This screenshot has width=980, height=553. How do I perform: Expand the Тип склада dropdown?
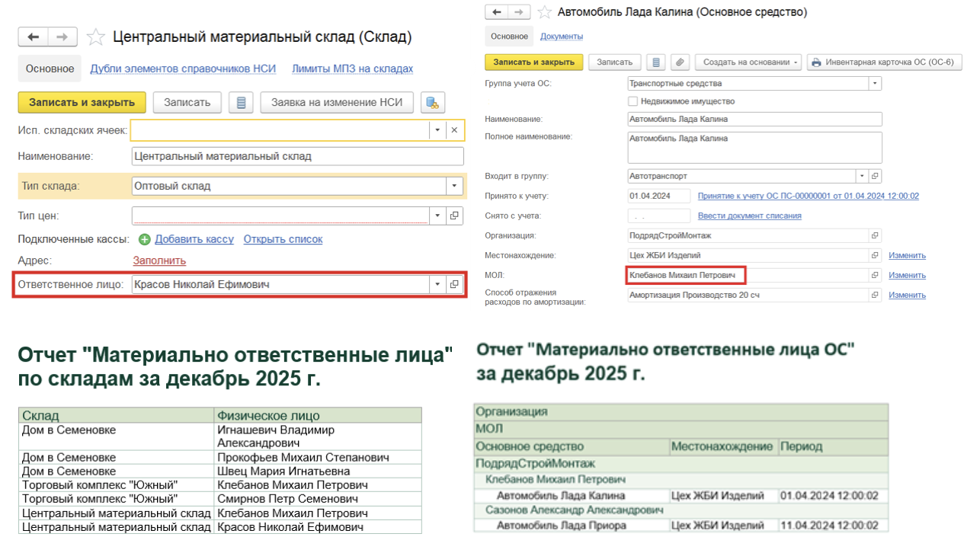click(454, 186)
